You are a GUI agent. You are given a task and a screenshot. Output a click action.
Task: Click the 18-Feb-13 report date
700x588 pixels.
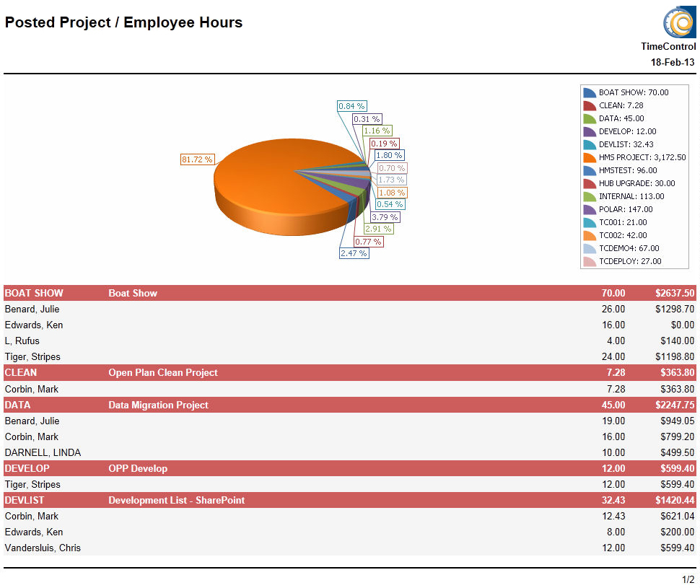(673, 62)
